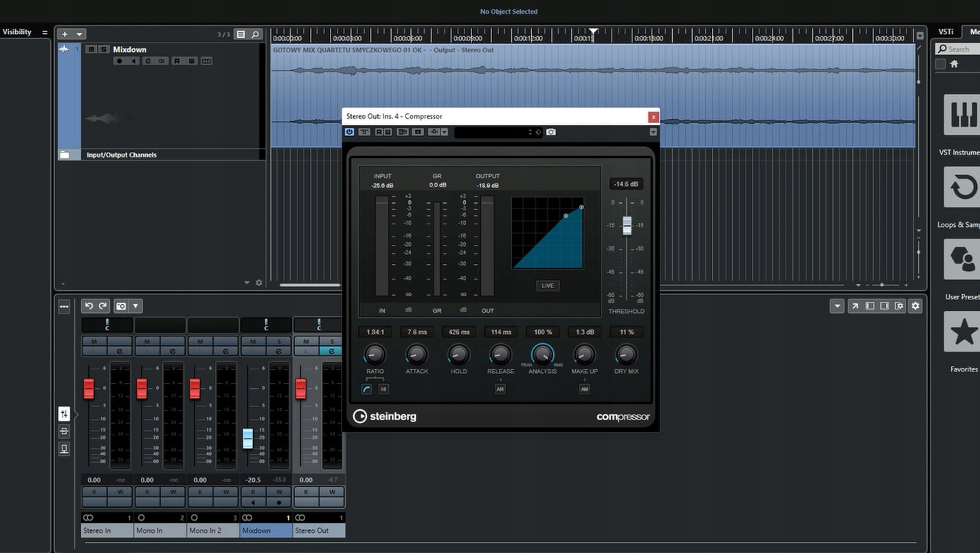Click the camera snapshot icon in Compressor toolbar
The image size is (980, 553).
pos(551,132)
